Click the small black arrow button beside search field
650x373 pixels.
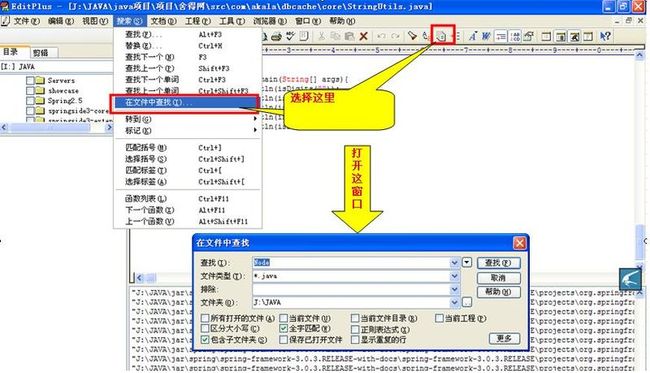tap(467, 262)
